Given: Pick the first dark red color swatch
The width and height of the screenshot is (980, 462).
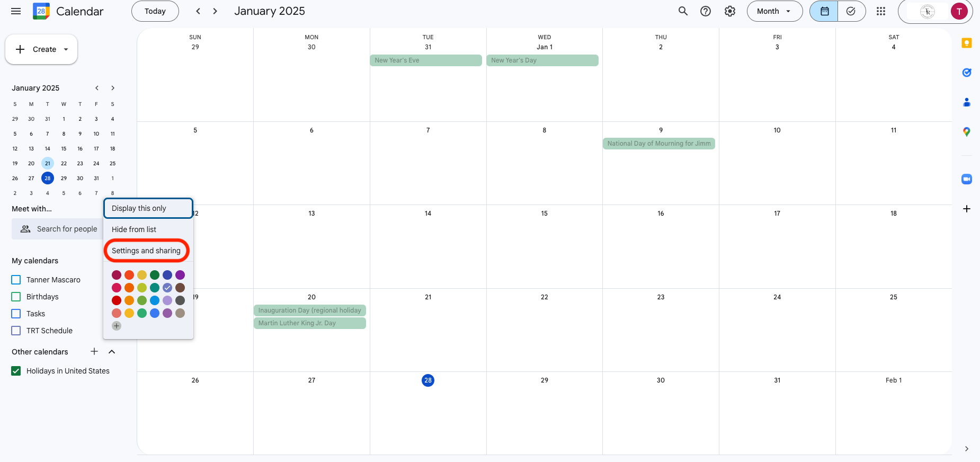Looking at the screenshot, I should [x=117, y=275].
